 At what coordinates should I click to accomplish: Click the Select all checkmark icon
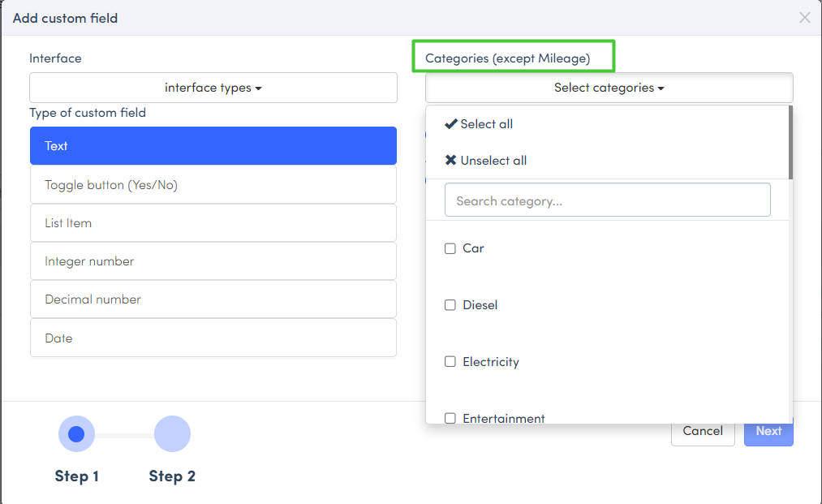tap(451, 124)
